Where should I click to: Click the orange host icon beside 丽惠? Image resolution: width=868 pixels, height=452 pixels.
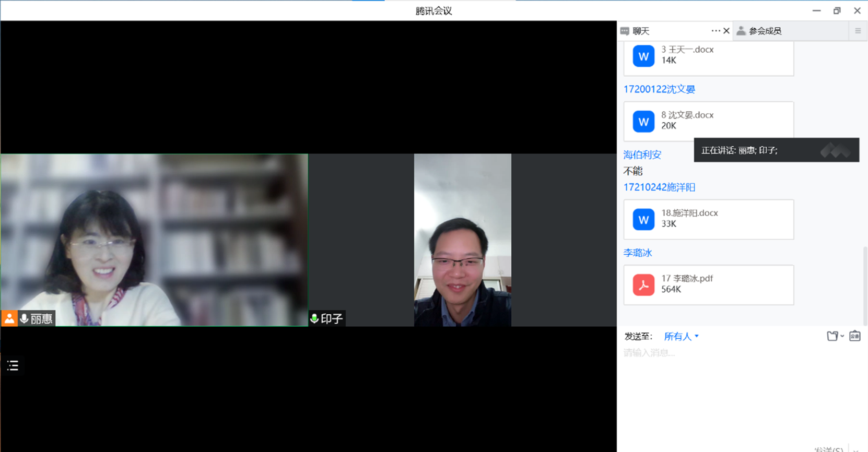pos(9,318)
